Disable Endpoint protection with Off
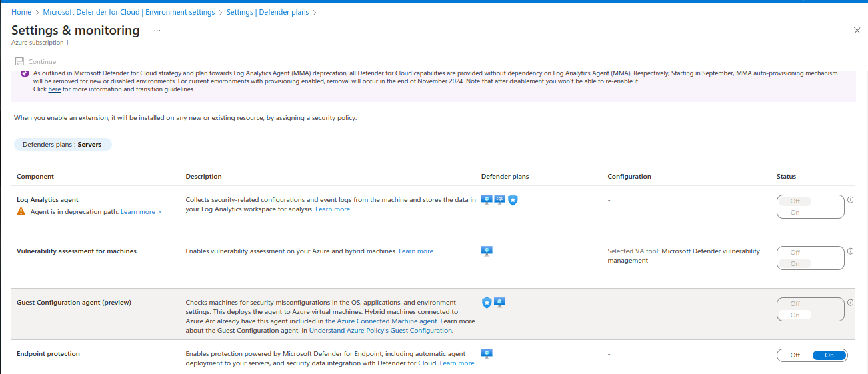Viewport: 868px width, 374px height. point(795,355)
